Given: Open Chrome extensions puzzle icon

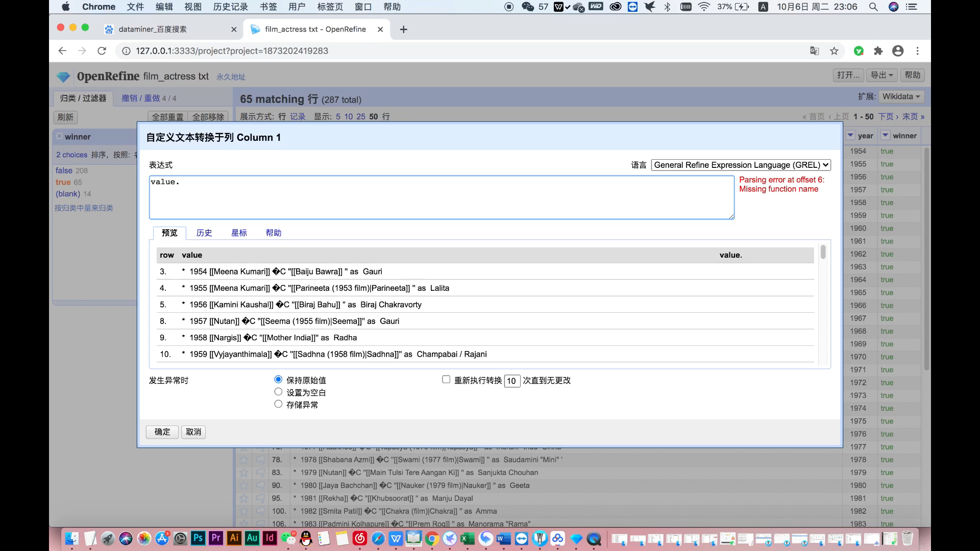Looking at the screenshot, I should (878, 51).
